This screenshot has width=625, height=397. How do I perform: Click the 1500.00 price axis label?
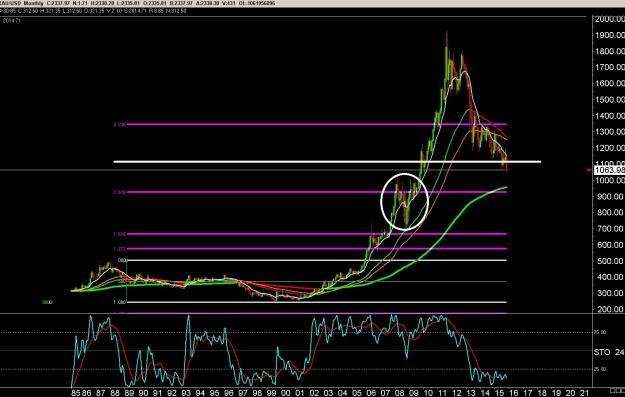(x=610, y=100)
